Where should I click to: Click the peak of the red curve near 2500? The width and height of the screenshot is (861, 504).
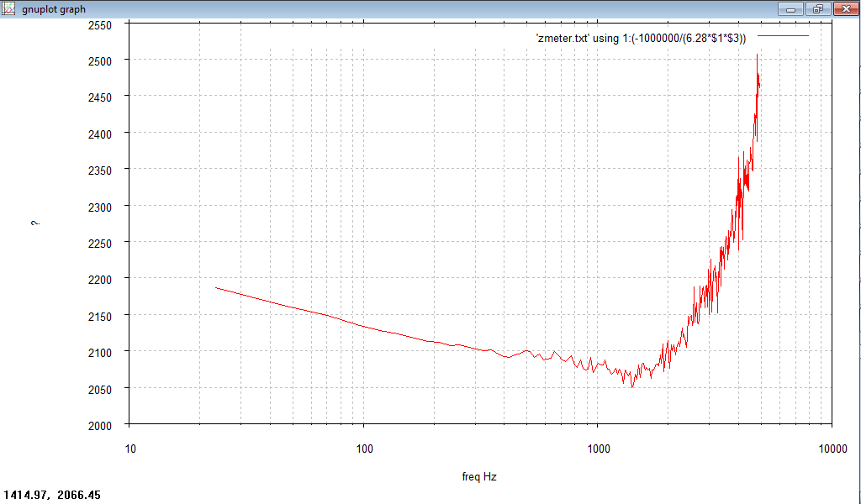[758, 55]
